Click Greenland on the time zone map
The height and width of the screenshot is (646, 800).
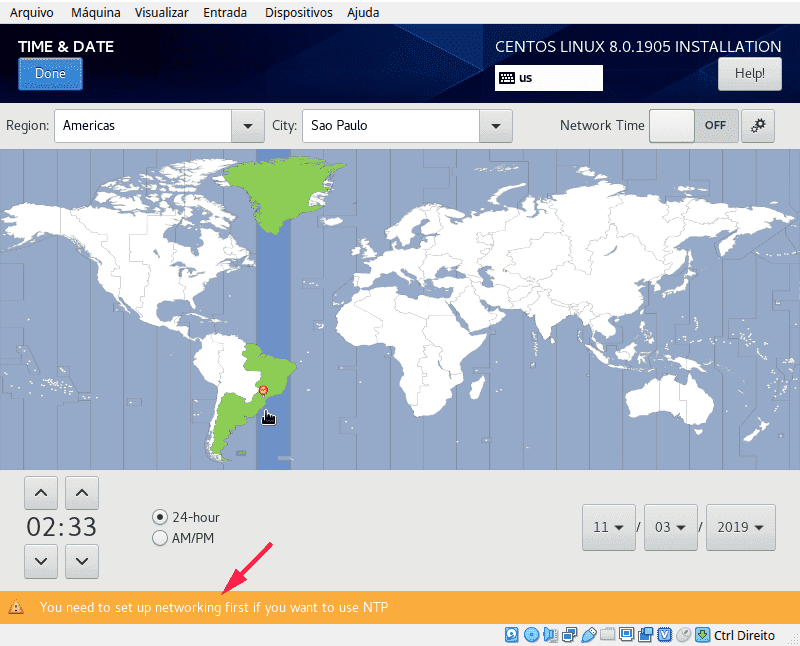(x=281, y=190)
